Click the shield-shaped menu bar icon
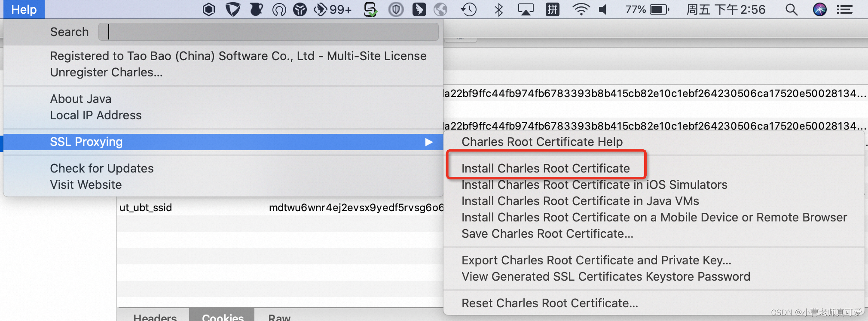Viewport: 868px width, 321px height. coord(233,9)
